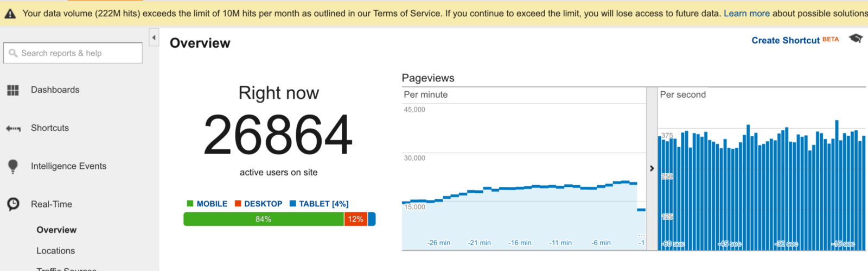Click the Dashboards grid icon

tap(13, 90)
